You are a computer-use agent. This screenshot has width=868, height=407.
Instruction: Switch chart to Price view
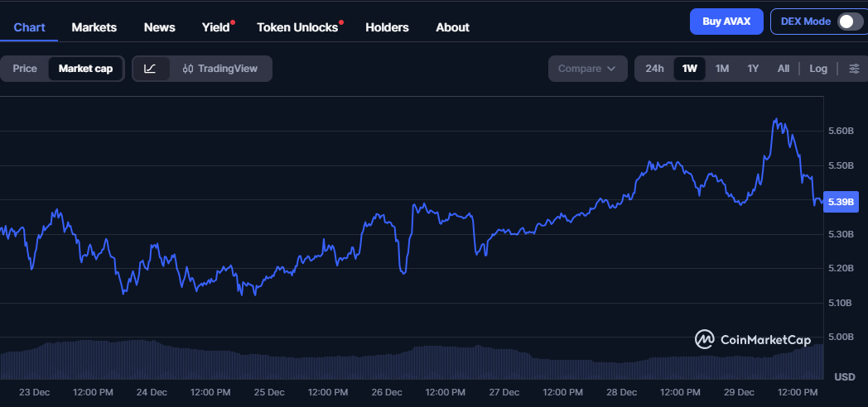point(25,69)
